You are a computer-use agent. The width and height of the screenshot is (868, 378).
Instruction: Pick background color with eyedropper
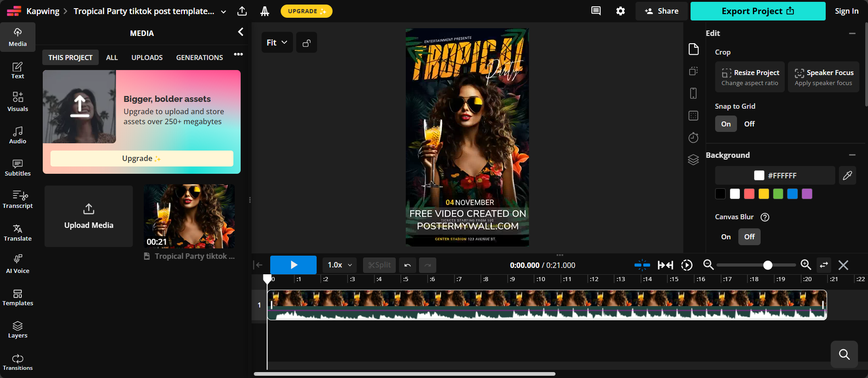pyautogui.click(x=848, y=176)
